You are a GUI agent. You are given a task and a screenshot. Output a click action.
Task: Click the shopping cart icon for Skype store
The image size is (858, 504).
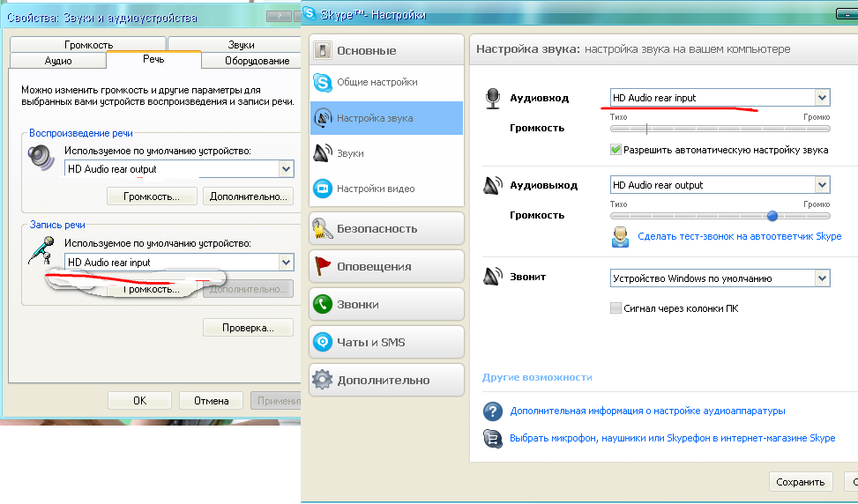(492, 439)
